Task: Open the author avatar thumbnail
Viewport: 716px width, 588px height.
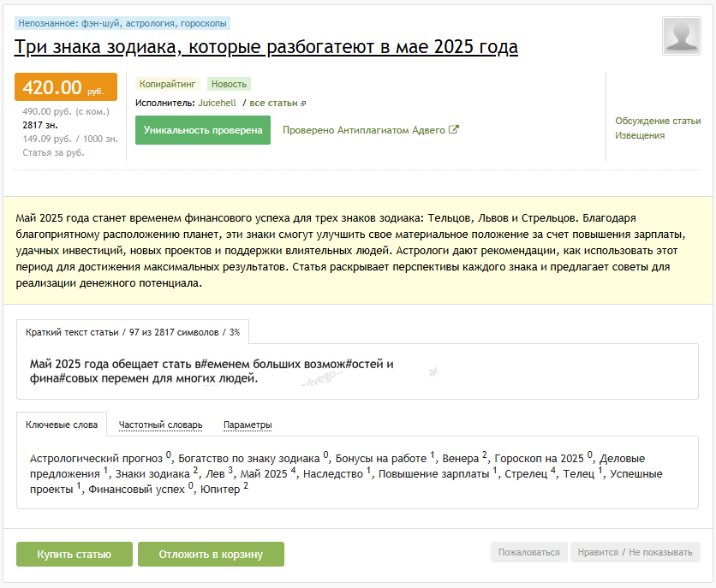Action: coord(681,36)
